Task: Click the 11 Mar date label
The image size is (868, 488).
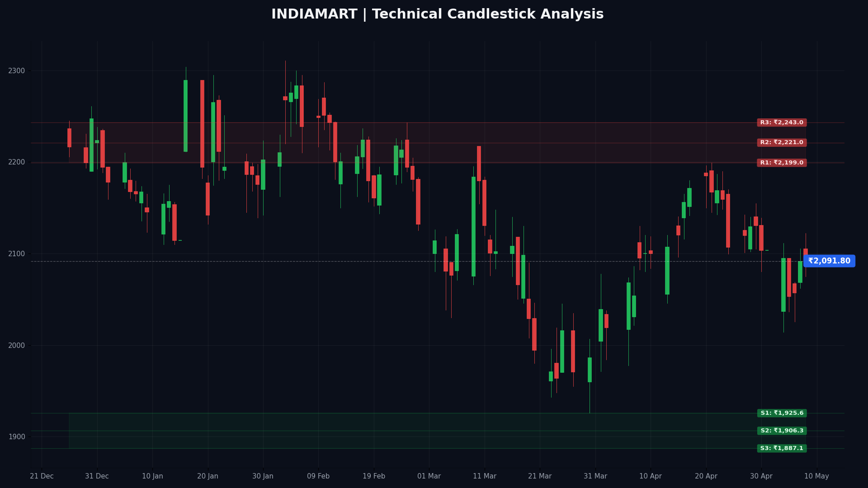Action: pyautogui.click(x=485, y=476)
